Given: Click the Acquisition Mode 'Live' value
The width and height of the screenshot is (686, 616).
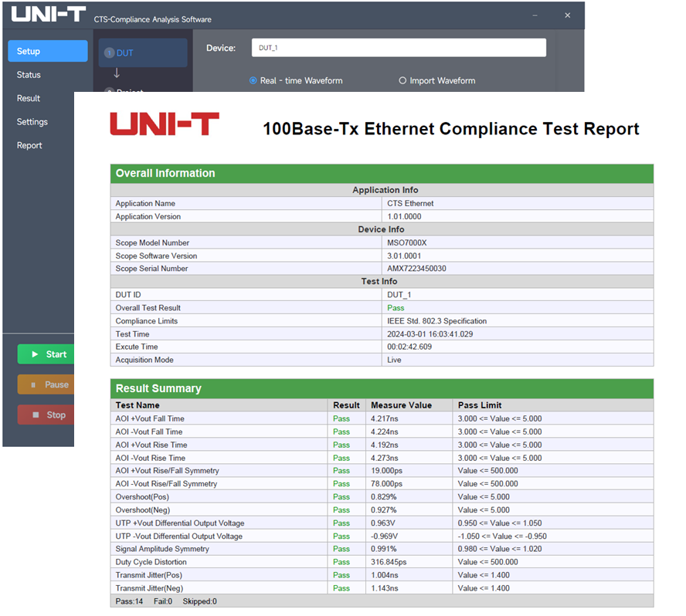Looking at the screenshot, I should 394,360.
